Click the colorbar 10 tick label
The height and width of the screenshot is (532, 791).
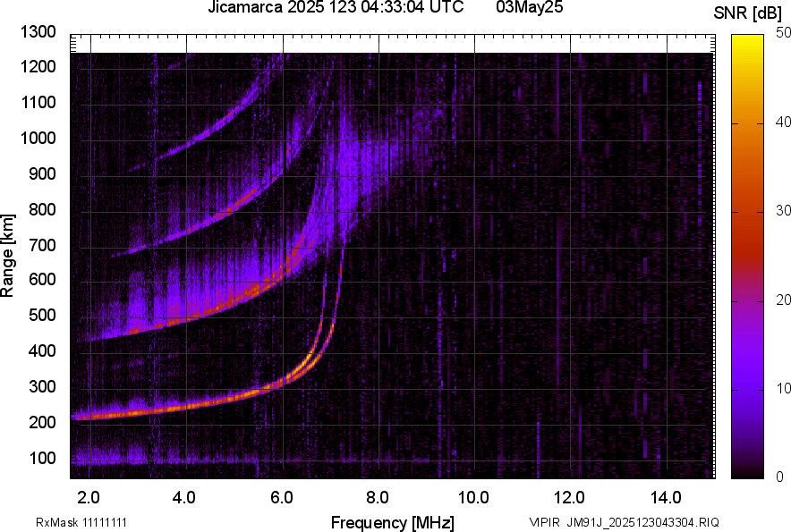(x=783, y=388)
